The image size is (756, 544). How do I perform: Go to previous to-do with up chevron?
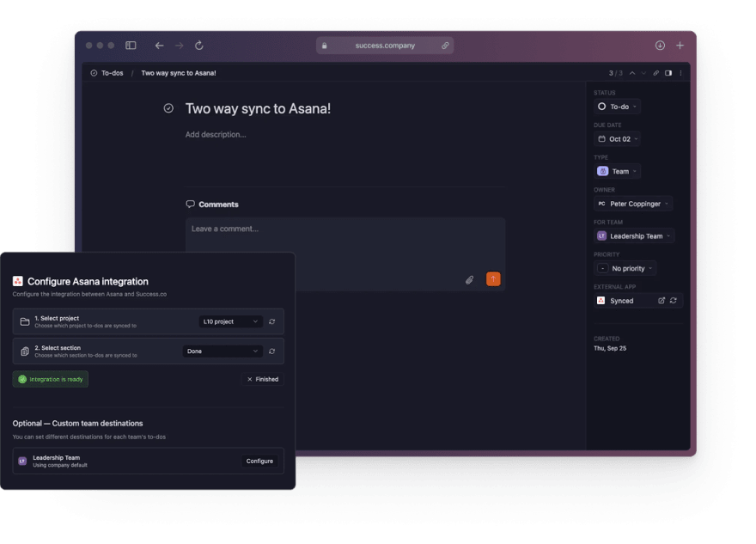[632, 73]
